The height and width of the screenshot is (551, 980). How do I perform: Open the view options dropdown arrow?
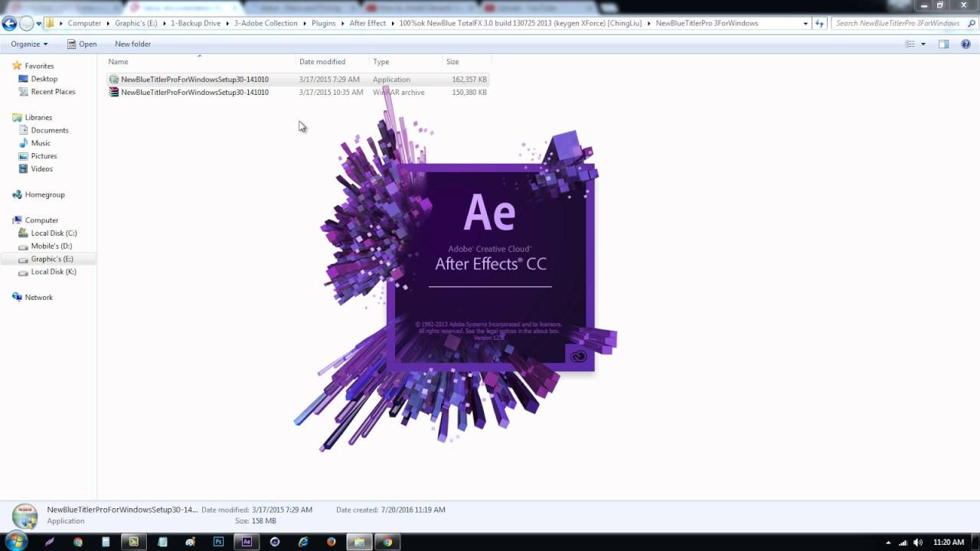(923, 44)
